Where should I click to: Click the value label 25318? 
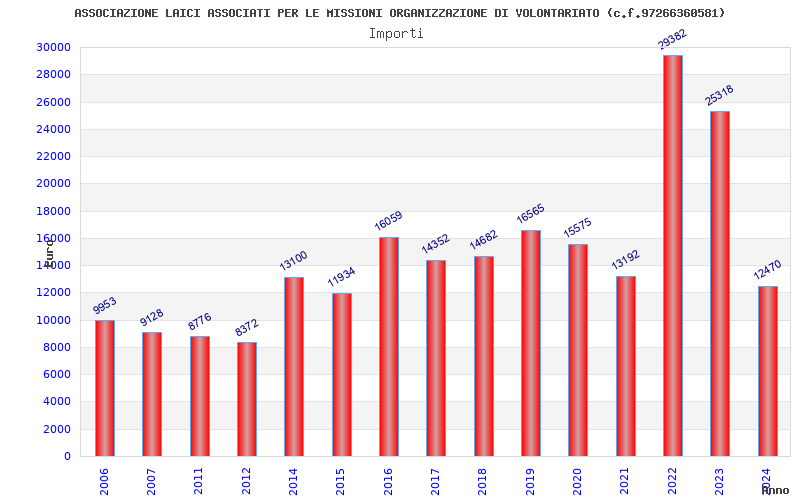(x=719, y=95)
